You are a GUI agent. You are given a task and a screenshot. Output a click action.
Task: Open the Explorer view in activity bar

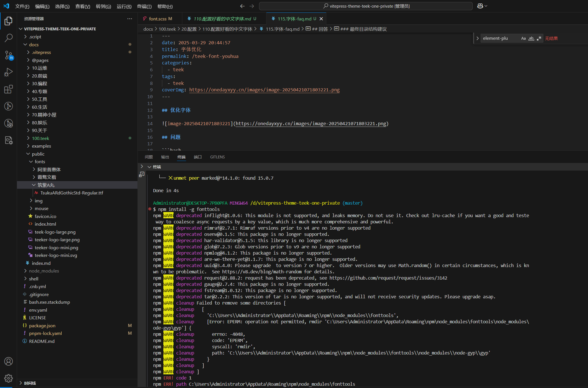point(9,21)
